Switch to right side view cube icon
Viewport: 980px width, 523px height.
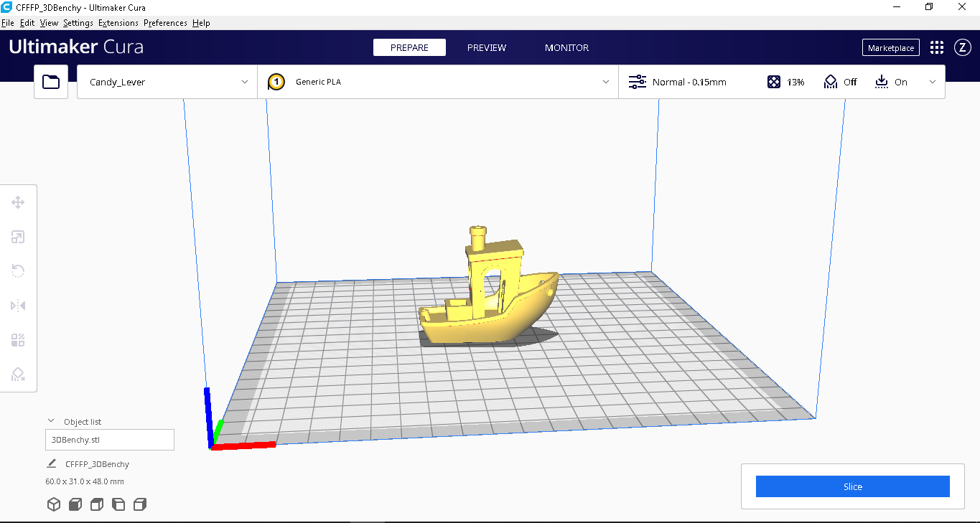pyautogui.click(x=140, y=504)
